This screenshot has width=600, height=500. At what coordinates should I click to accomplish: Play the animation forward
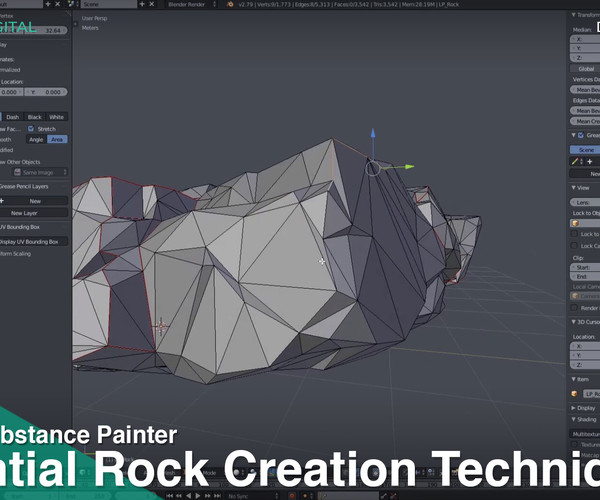click(198, 496)
